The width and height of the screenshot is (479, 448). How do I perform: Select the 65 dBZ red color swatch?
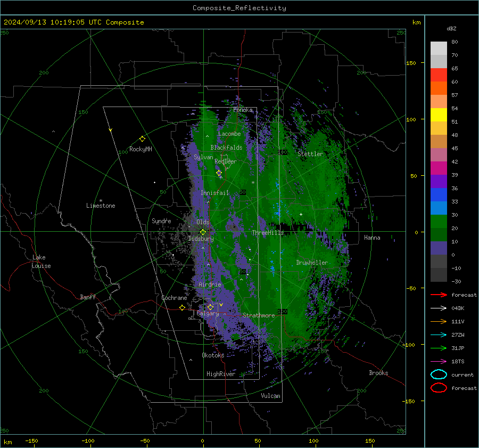(439, 75)
